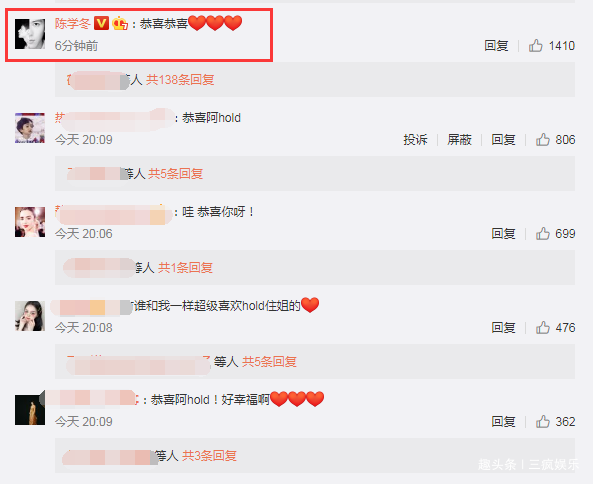
Task: Expand the 共1条回复 replies link
Action: point(185,268)
